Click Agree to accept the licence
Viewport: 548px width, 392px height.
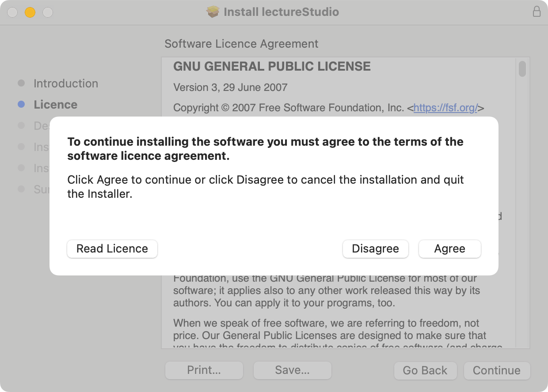pos(449,249)
